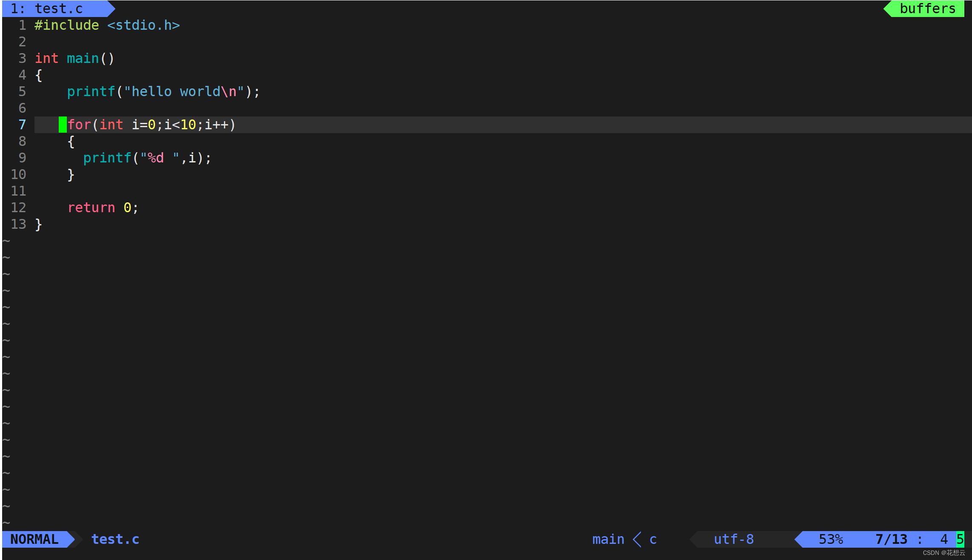Viewport: 972px width, 560px height.
Task: Click line number 1 in the gutter
Action: pos(22,25)
